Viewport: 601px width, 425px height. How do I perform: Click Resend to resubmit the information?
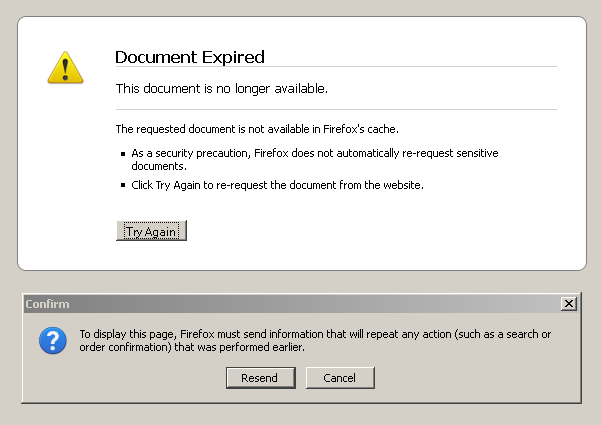[x=260, y=377]
